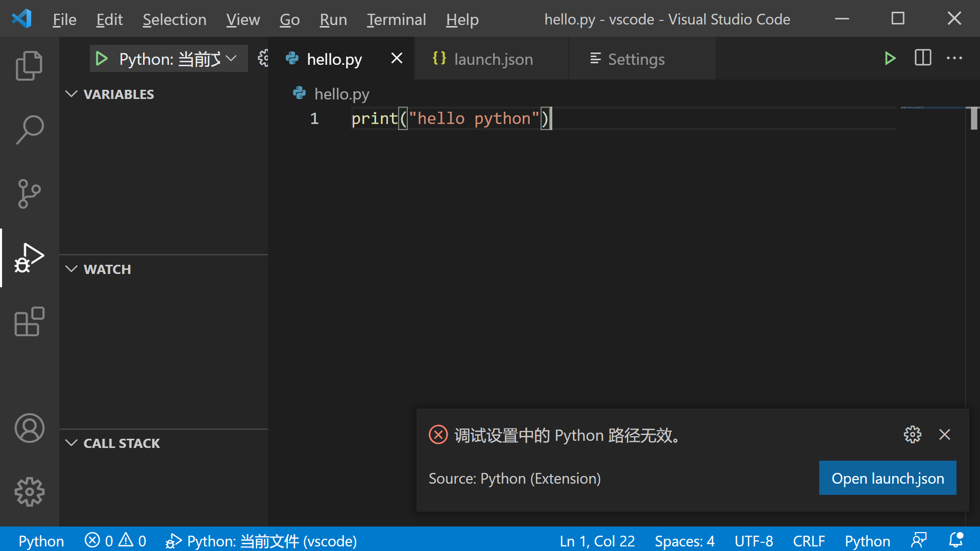The height and width of the screenshot is (551, 980).
Task: Open the Selection menu
Action: click(x=174, y=19)
